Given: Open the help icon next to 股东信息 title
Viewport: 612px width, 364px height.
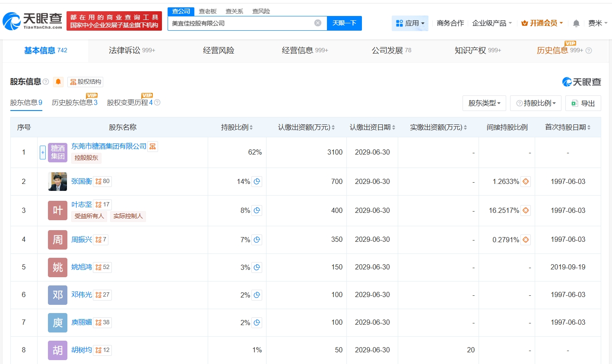Looking at the screenshot, I should (46, 82).
